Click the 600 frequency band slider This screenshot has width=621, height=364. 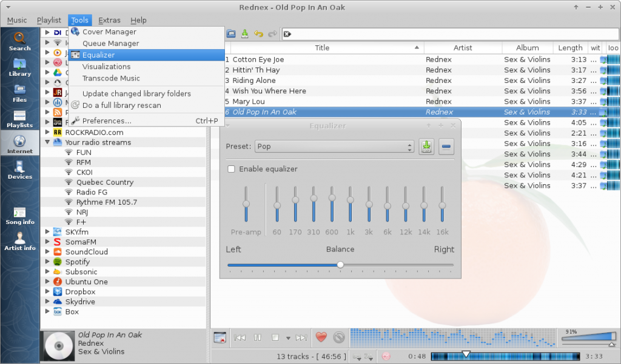[332, 204]
